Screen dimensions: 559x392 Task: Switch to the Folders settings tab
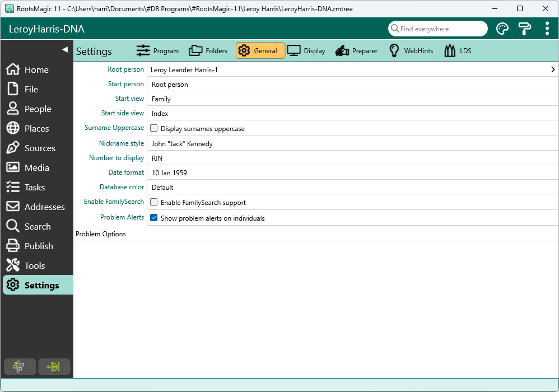208,51
